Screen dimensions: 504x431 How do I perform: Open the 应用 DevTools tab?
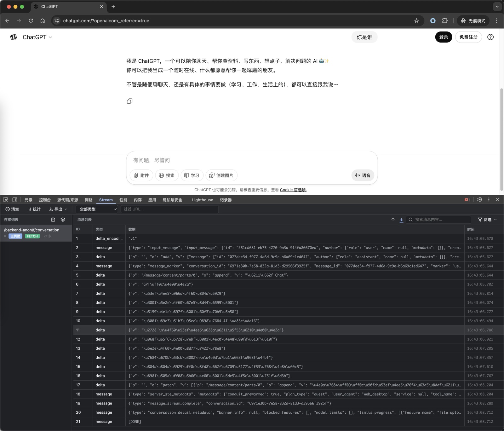152,200
